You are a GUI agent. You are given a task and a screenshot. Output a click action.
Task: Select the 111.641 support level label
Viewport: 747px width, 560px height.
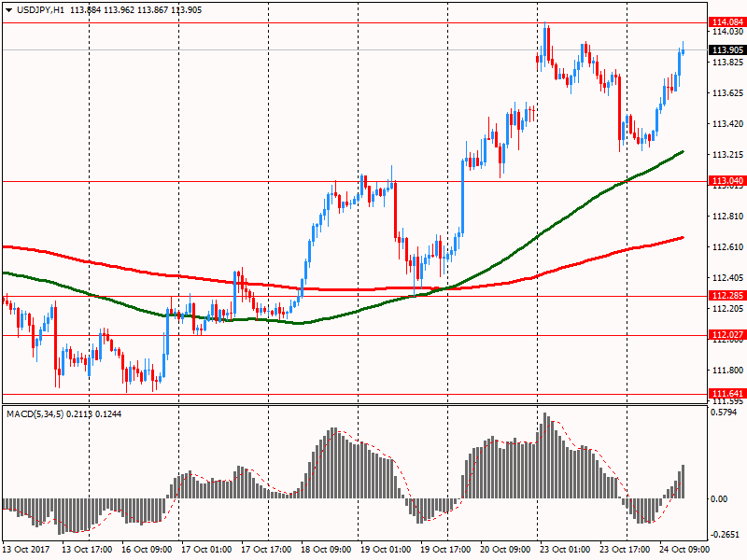coord(727,393)
